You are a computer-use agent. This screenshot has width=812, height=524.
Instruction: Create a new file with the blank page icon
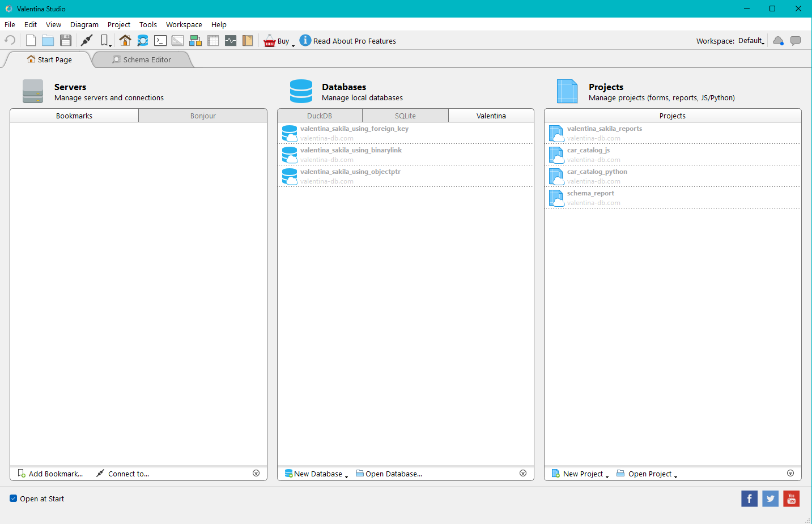point(31,40)
